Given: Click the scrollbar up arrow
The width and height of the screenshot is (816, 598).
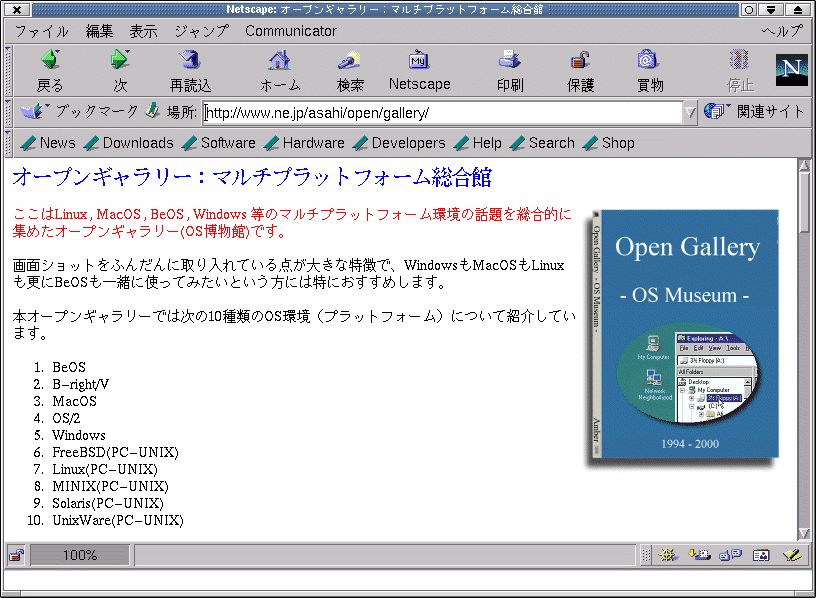Looking at the screenshot, I should click(805, 166).
